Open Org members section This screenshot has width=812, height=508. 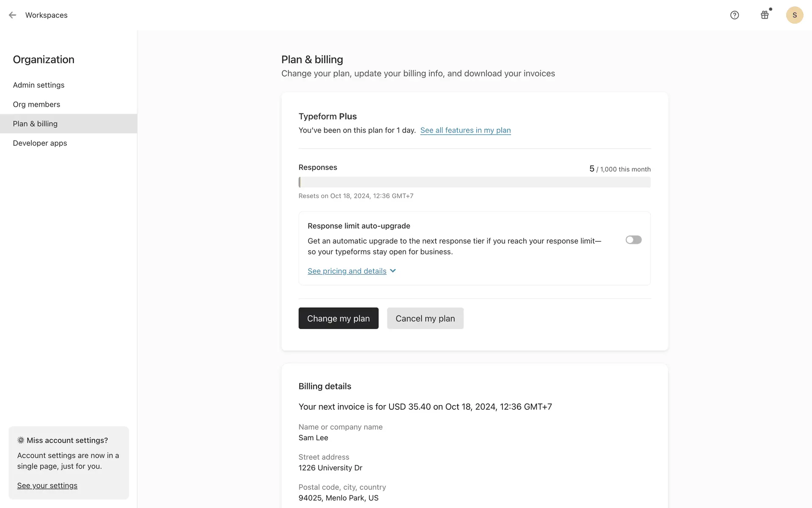[x=36, y=105]
